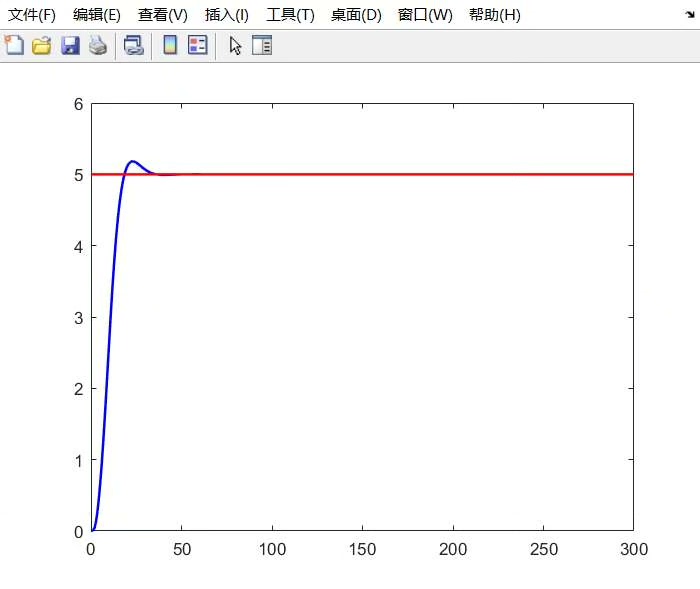Click the y-axis label 6
Viewport: 700px width, 589px height.
click(x=79, y=104)
